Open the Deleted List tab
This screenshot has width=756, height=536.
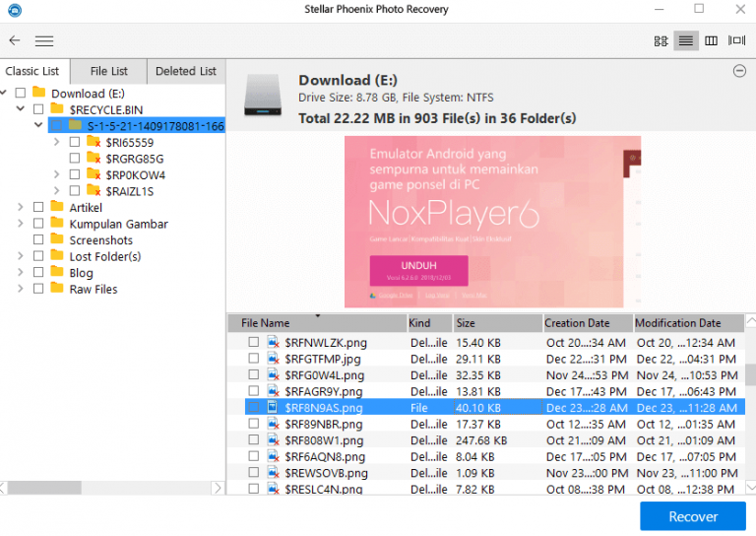[x=186, y=71]
